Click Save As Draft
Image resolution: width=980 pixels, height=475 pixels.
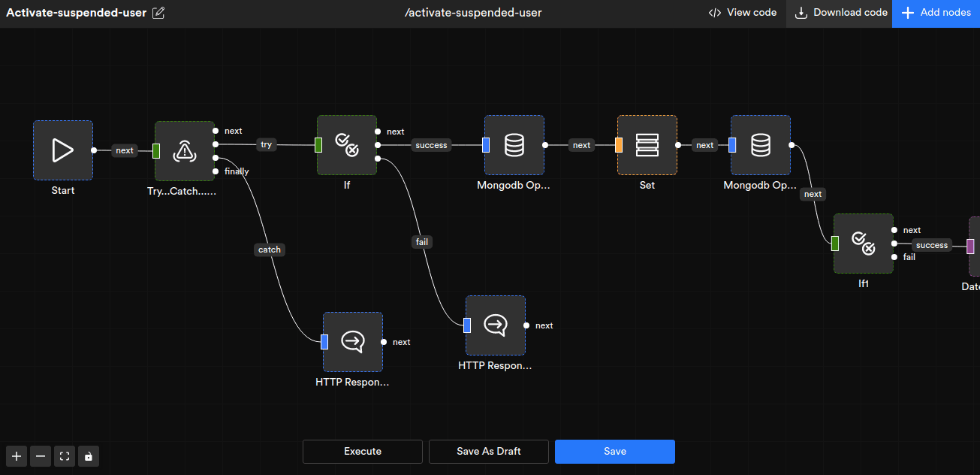point(489,452)
